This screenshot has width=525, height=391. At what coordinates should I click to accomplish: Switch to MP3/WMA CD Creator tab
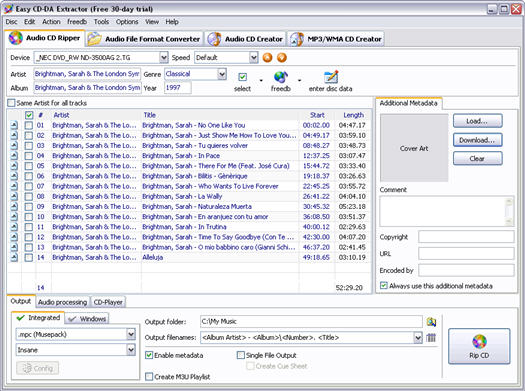(x=336, y=39)
